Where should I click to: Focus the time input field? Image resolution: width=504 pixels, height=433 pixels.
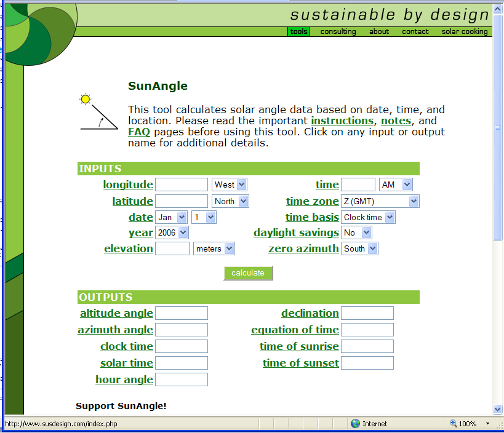coord(358,185)
